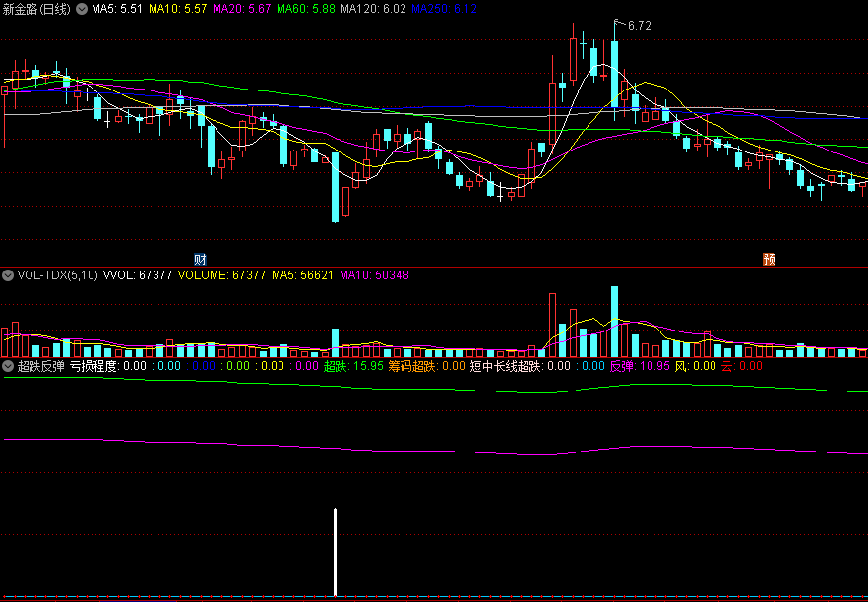Click the 6.72 high price label
The image size is (868, 602).
(x=640, y=25)
